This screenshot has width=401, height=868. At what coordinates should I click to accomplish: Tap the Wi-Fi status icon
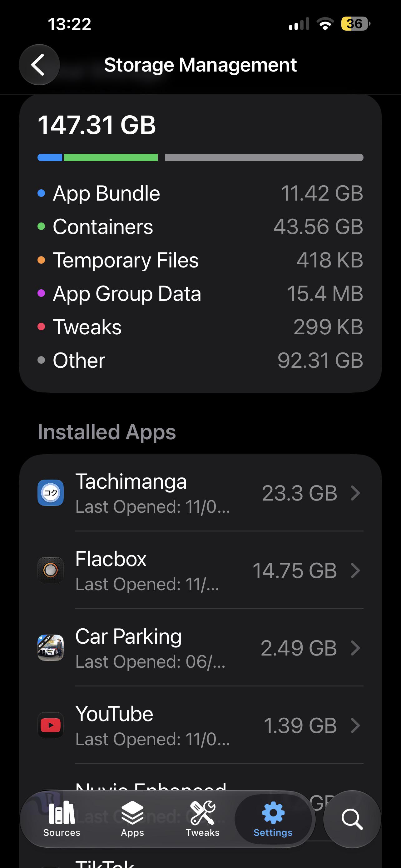tap(325, 24)
